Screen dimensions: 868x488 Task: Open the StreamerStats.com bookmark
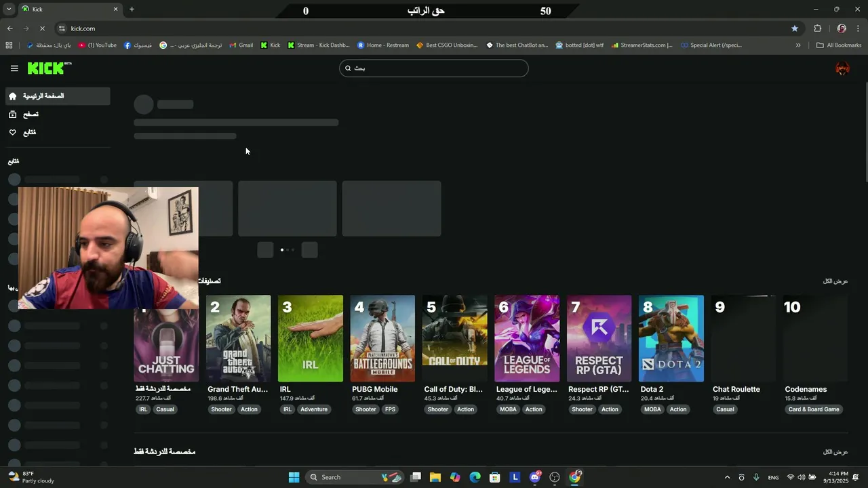(x=642, y=45)
